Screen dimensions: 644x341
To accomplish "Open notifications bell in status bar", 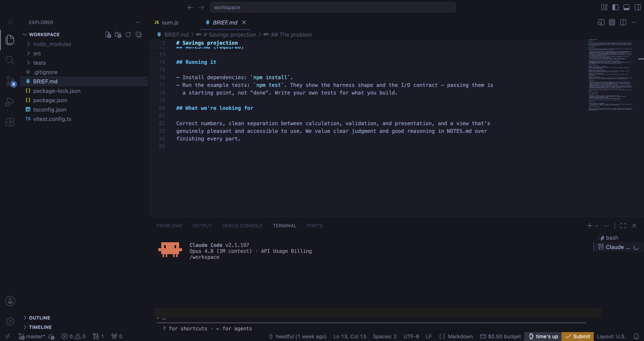I will [636, 336].
